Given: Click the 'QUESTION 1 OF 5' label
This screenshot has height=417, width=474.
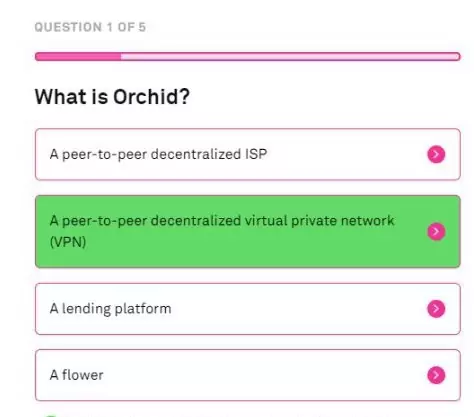Looking at the screenshot, I should coord(90,27).
